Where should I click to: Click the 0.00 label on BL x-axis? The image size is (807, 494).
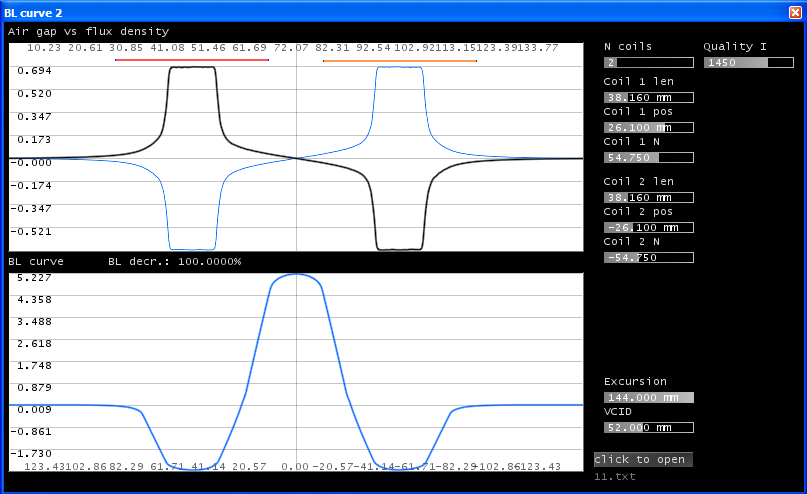[295, 466]
